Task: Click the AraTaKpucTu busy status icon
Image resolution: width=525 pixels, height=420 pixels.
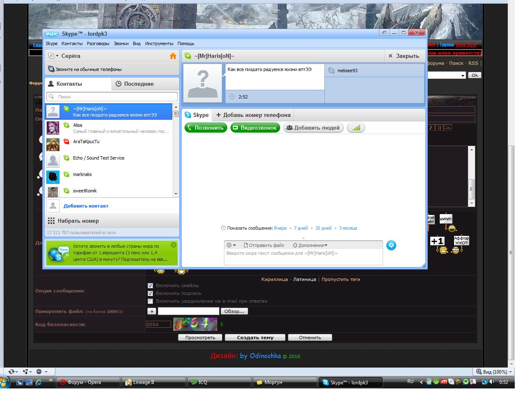Action: tap(66, 142)
